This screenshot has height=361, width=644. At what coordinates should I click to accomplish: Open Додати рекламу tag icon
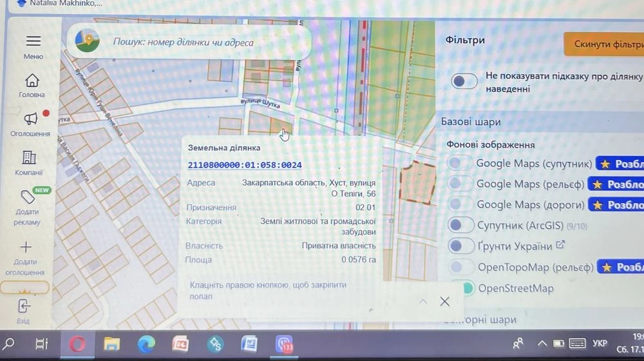pyautogui.click(x=28, y=197)
